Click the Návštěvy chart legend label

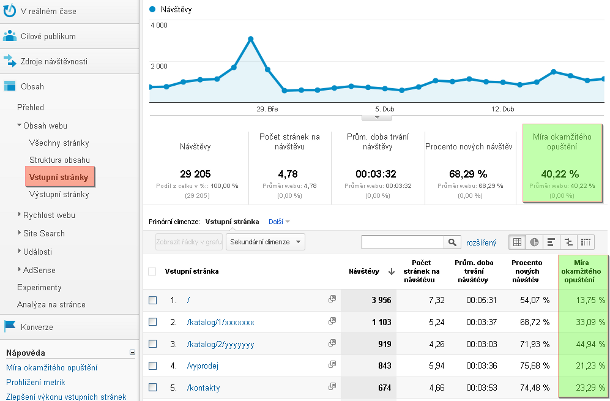pyautogui.click(x=176, y=9)
